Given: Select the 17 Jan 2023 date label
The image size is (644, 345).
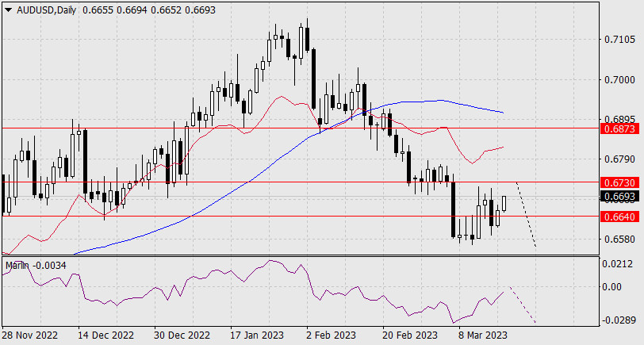Looking at the screenshot, I should pyautogui.click(x=258, y=335).
